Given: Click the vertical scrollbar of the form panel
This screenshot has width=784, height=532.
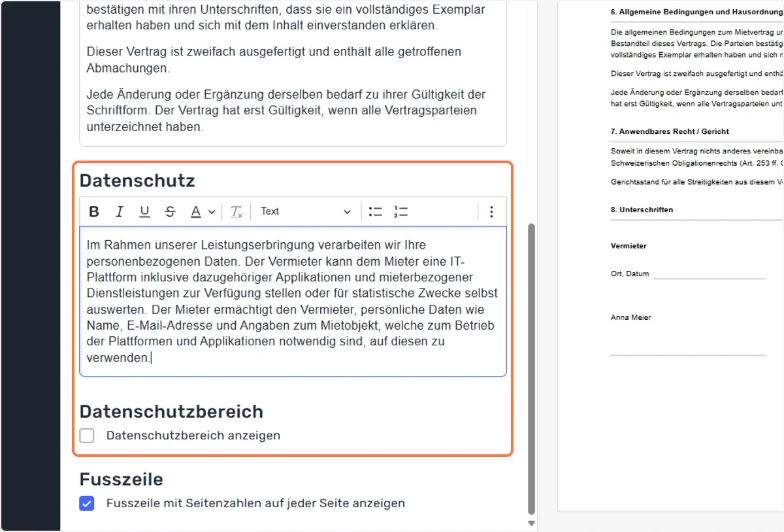Looking at the screenshot, I should coord(531,369).
